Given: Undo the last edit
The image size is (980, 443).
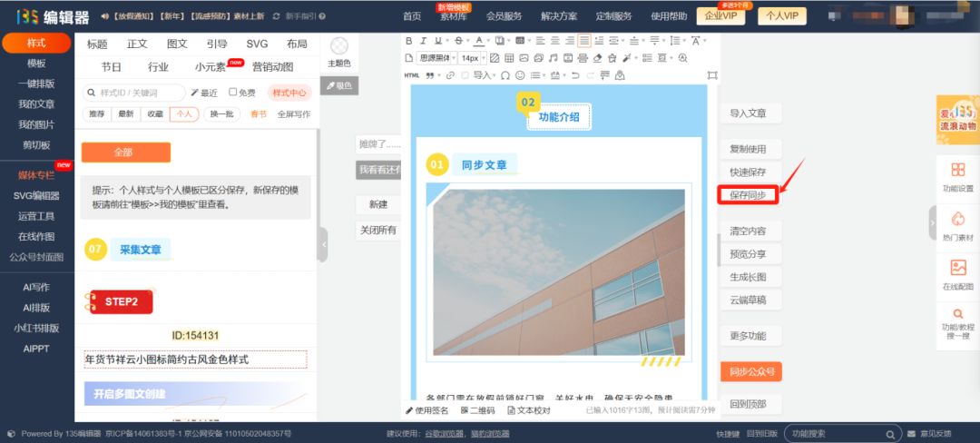Looking at the screenshot, I should [575, 75].
